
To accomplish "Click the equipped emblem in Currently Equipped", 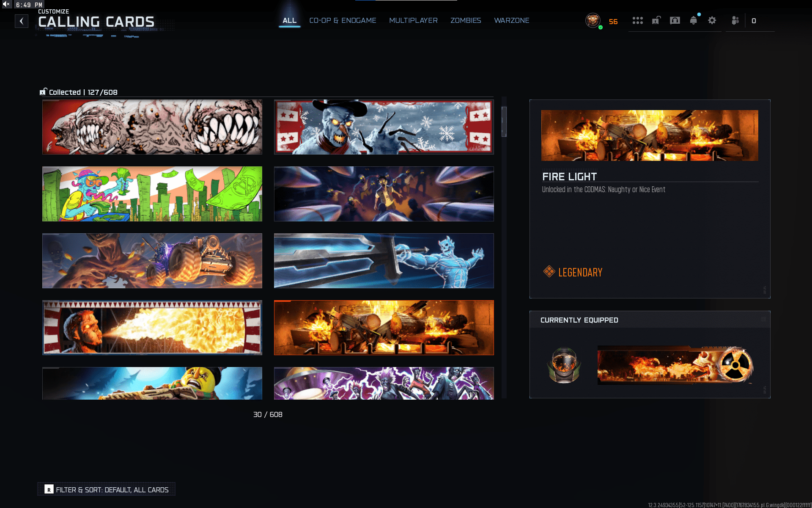I will pyautogui.click(x=564, y=365).
